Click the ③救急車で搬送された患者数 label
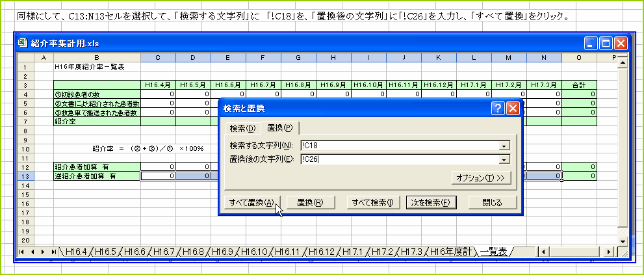The width and height of the screenshot is (644, 275). tap(97, 112)
